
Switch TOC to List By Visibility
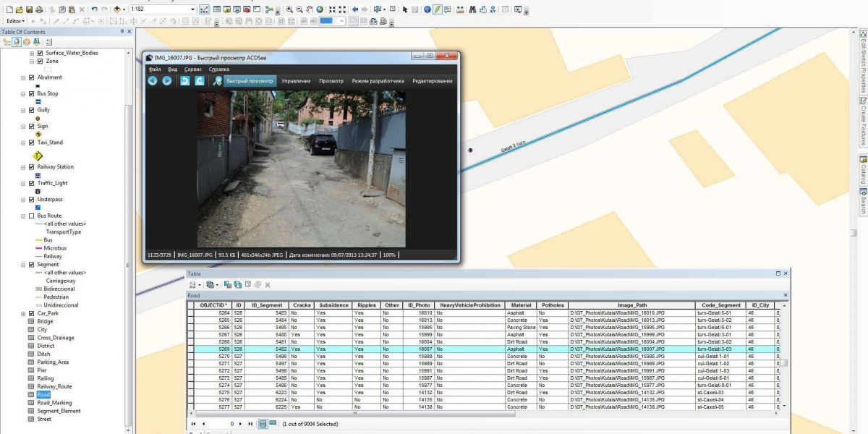coord(27,42)
